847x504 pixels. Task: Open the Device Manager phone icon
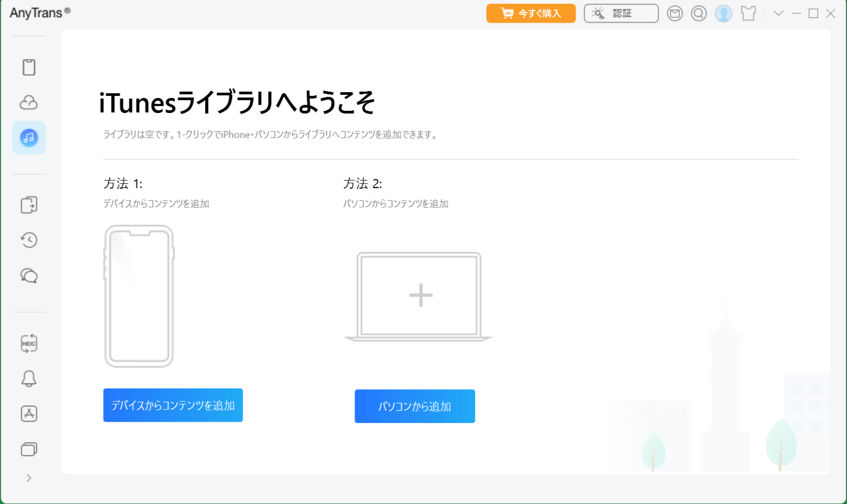[29, 67]
